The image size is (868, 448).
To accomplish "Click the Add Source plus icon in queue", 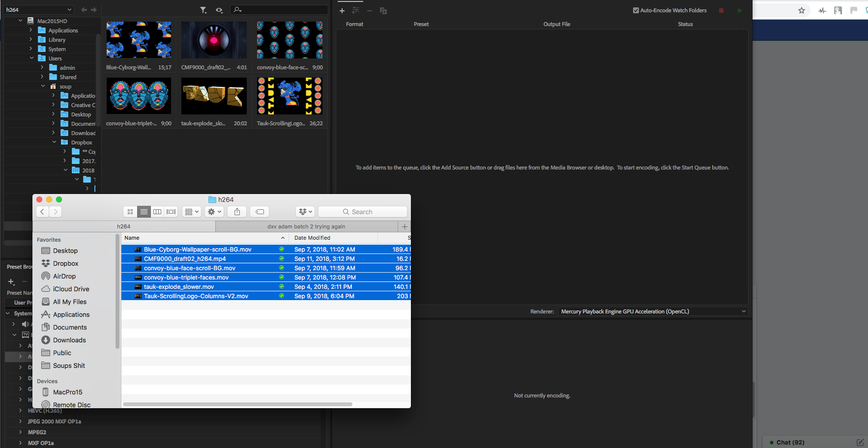I will click(342, 11).
